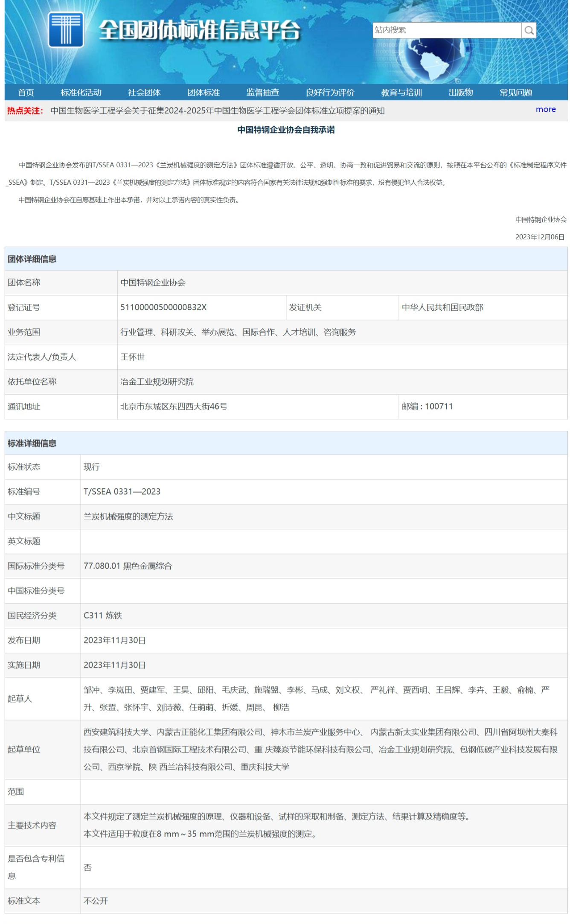
Task: Open the 团体标准 menu item
Action: pos(204,93)
